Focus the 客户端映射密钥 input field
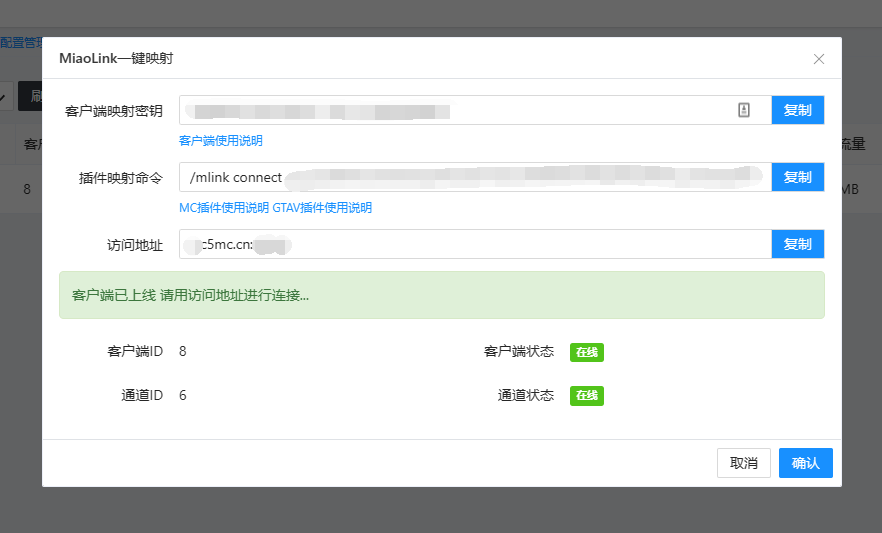 tap(475, 110)
